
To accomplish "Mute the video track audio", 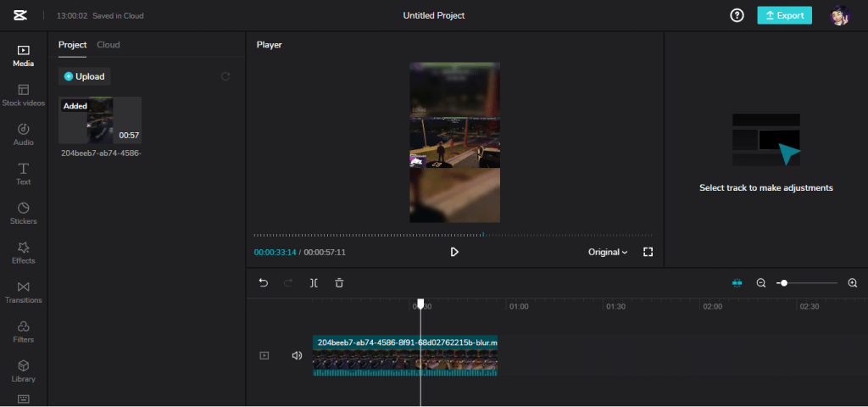I will pos(297,355).
